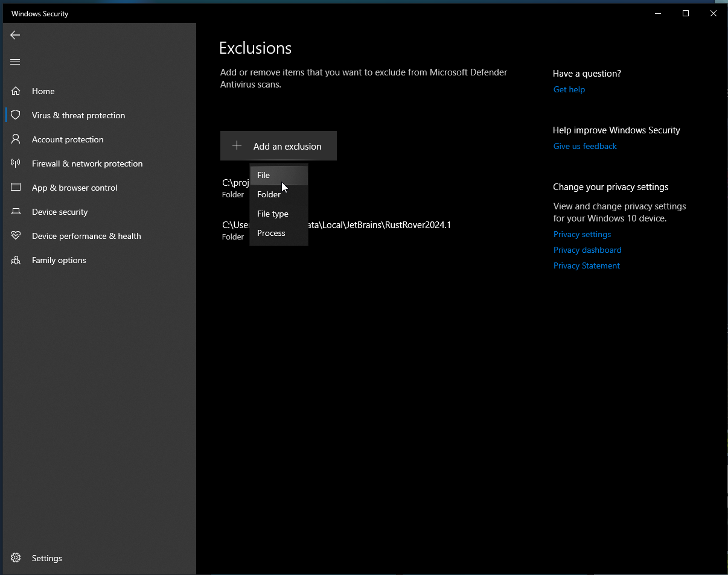Select Process exclusion option
This screenshot has height=575, width=728.
(271, 233)
